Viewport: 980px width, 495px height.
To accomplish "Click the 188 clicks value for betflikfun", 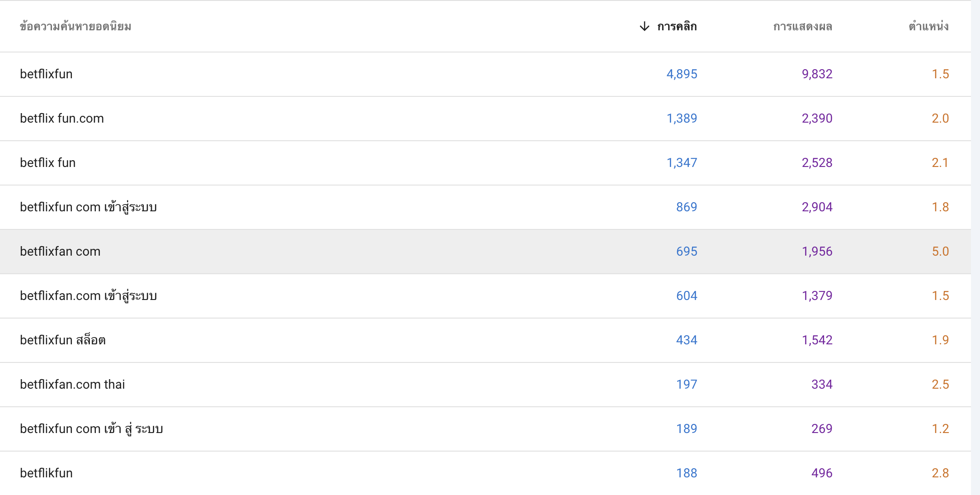I will coord(687,473).
